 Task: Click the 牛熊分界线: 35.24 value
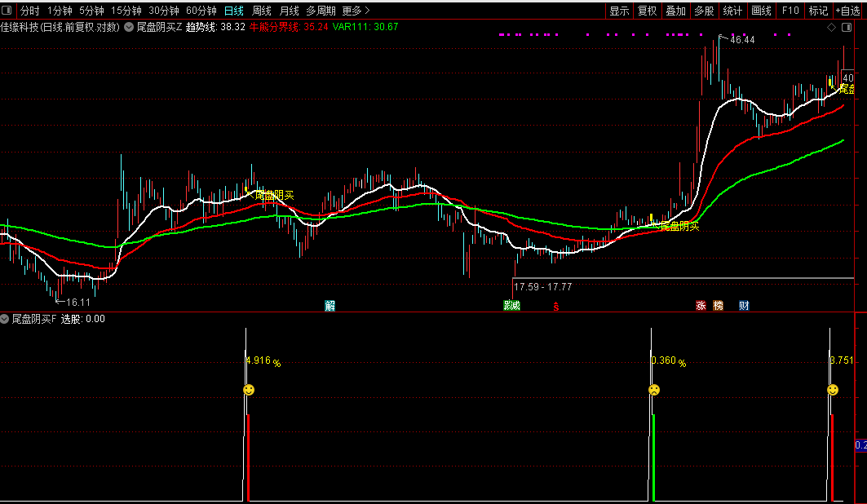pyautogui.click(x=289, y=27)
